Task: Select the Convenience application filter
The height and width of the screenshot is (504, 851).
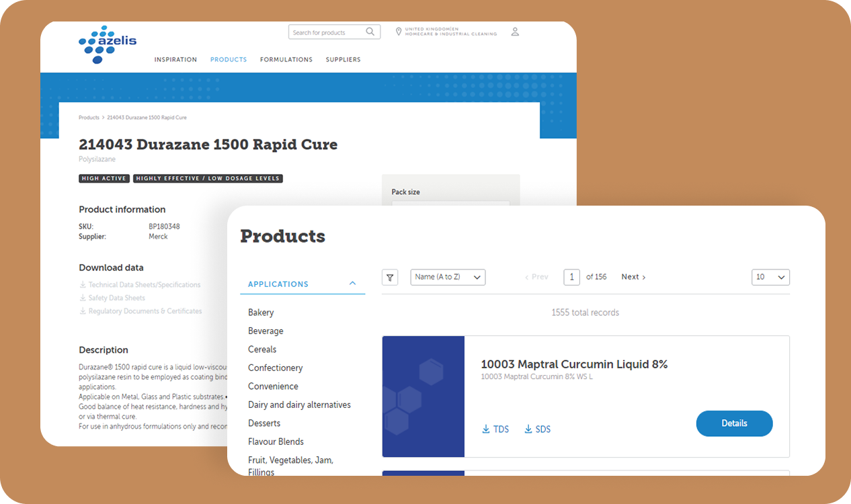Action: pyautogui.click(x=273, y=386)
